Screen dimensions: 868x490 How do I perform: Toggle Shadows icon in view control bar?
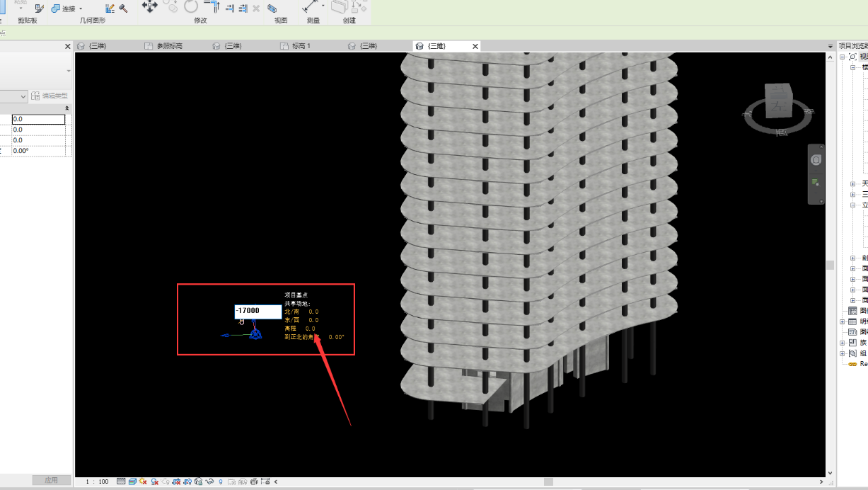pyautogui.click(x=154, y=482)
